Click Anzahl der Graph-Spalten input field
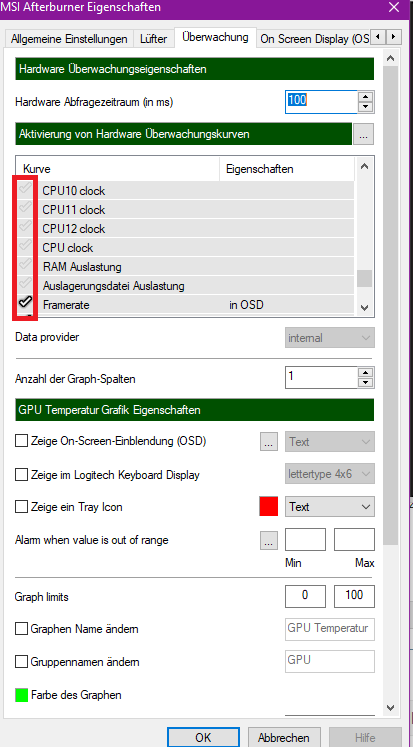 [321, 377]
